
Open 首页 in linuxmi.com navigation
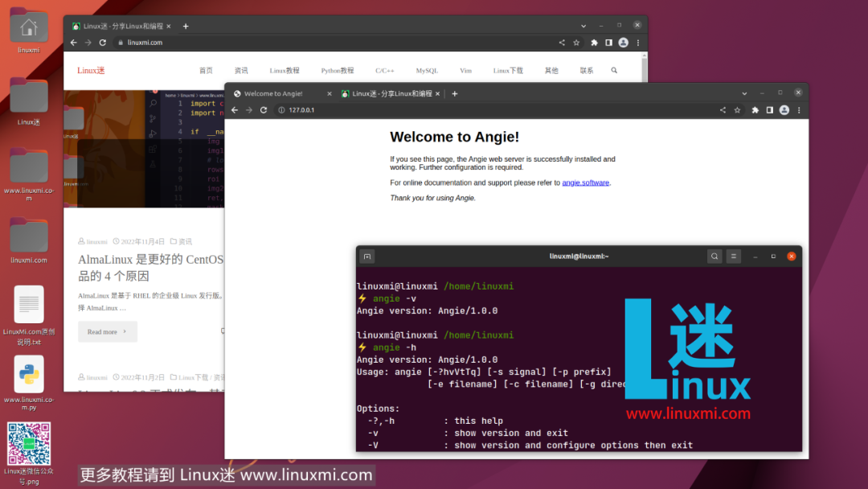[206, 70]
